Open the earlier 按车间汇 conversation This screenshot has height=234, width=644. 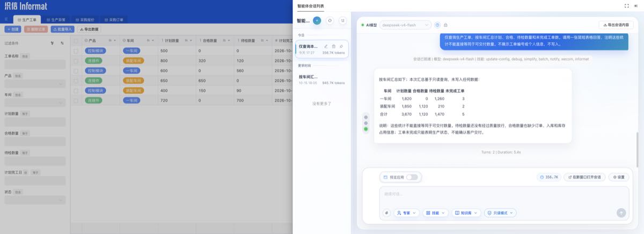pyautogui.click(x=323, y=80)
